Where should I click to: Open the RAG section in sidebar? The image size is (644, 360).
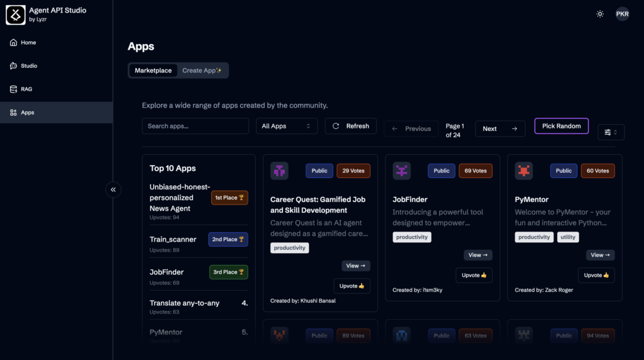pyautogui.click(x=26, y=89)
